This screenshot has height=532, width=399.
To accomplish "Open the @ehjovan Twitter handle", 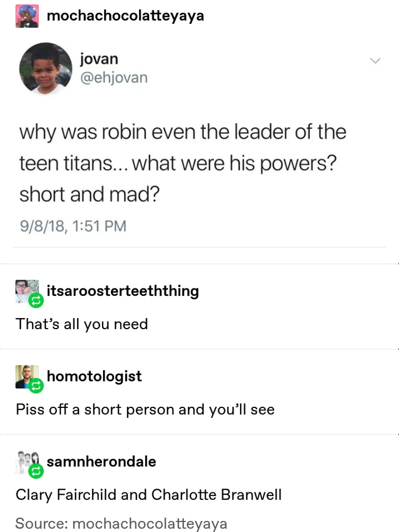I will point(114,77).
